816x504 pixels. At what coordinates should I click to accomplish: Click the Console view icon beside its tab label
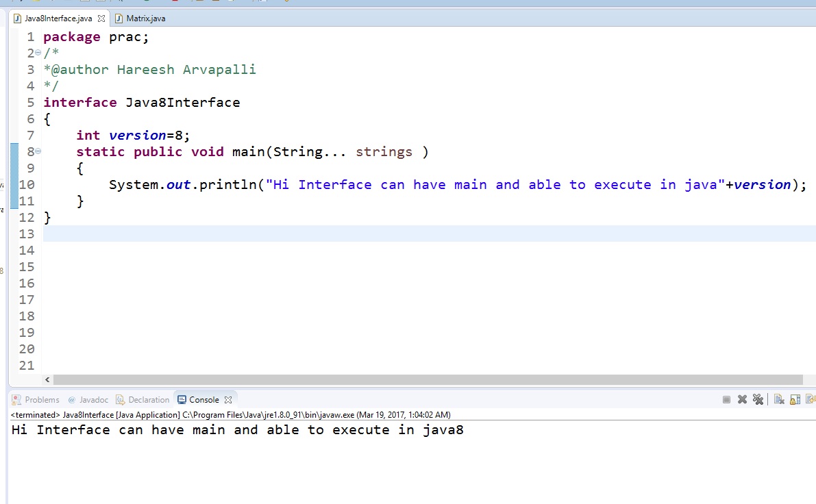[x=182, y=399]
